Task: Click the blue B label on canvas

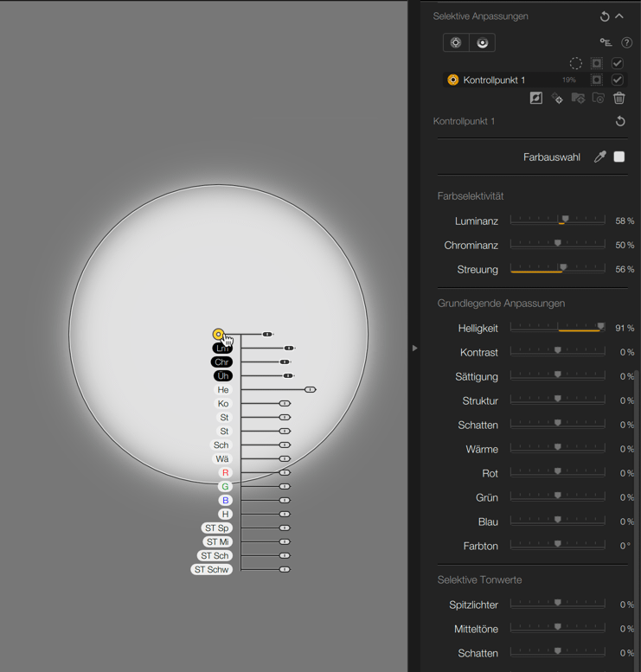Action: [225, 500]
